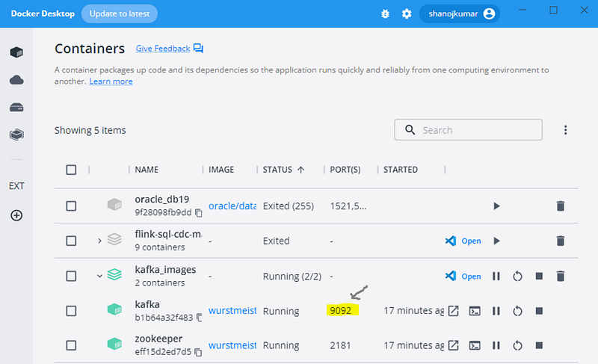Collapse the kafka_images stack
The image size is (598, 364).
pos(99,276)
